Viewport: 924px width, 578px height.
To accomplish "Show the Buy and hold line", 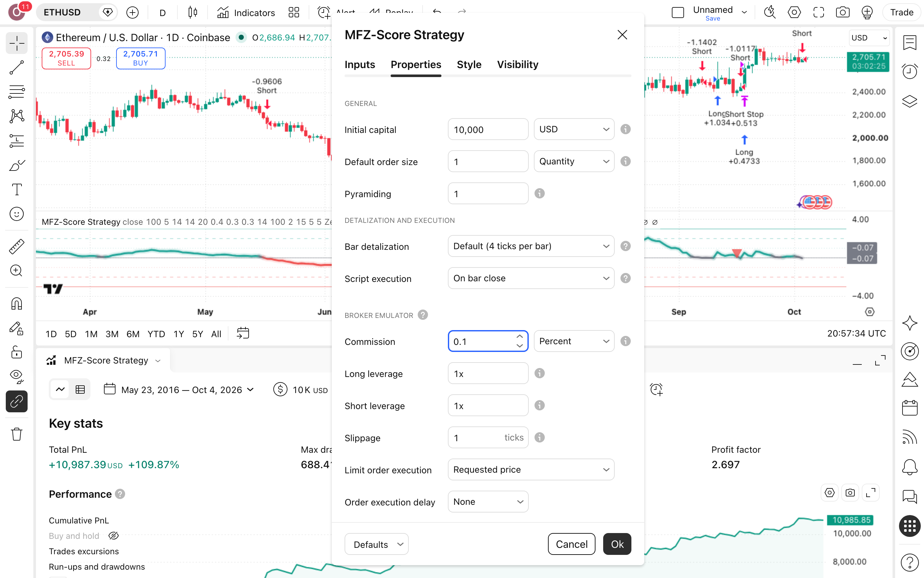I will pos(113,536).
